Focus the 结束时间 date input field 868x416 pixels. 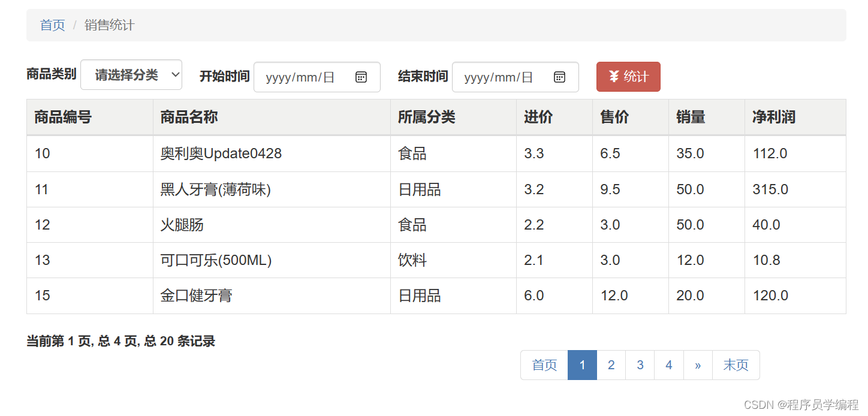(516, 77)
